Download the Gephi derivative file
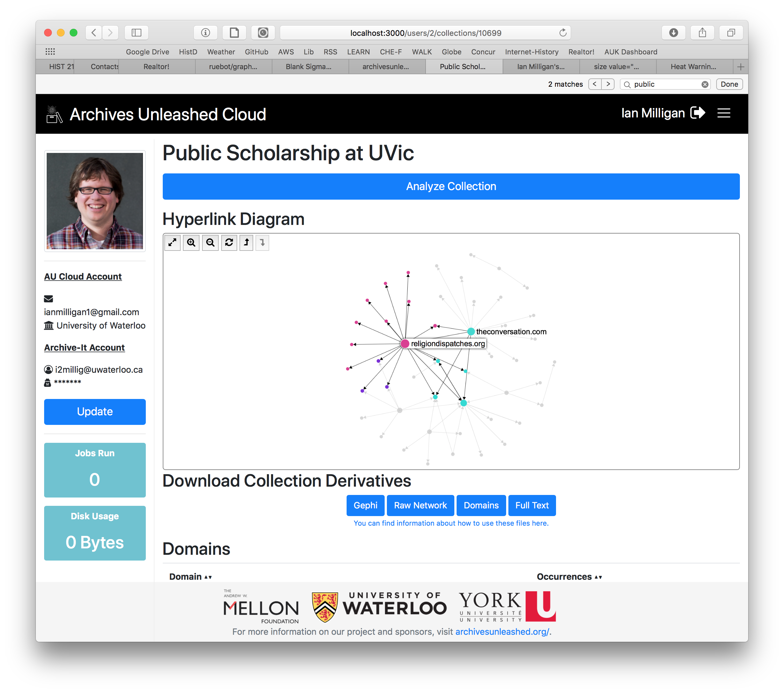 point(365,506)
